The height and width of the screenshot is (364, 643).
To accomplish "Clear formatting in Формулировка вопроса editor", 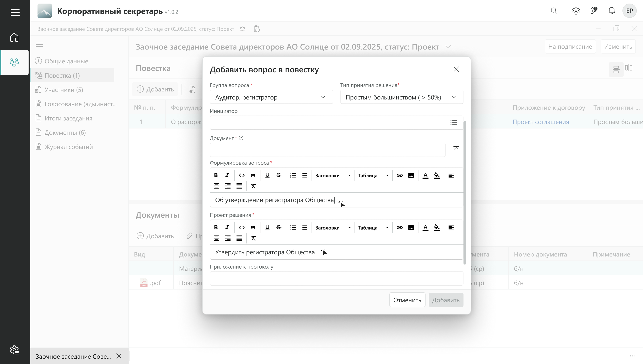I will (253, 186).
